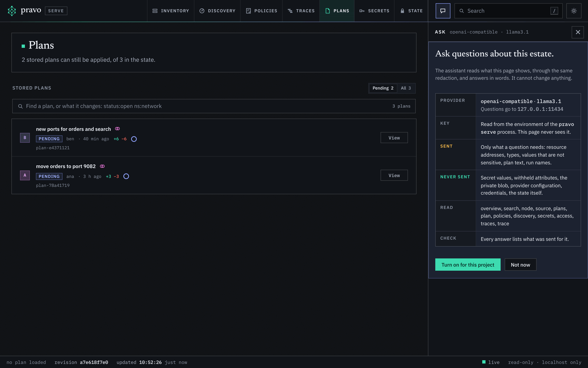Screen dimensions: 588x368
Task: Click PENDING badge on ana's plan
Action: click(49, 176)
